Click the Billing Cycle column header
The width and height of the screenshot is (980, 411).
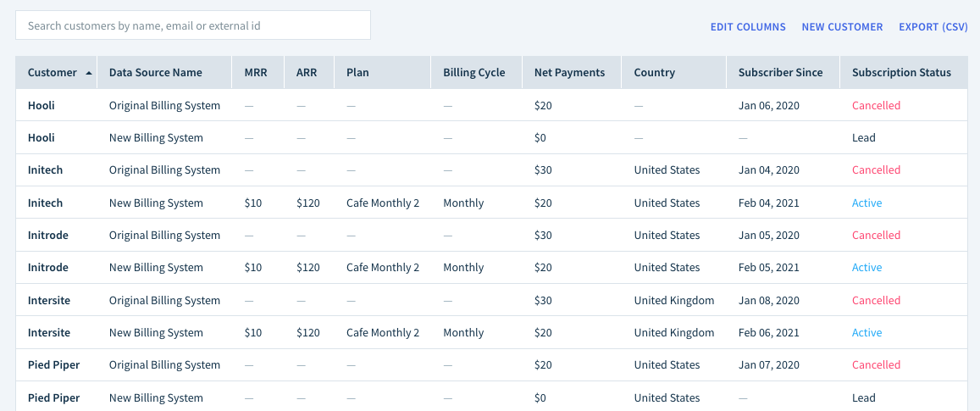pos(473,73)
